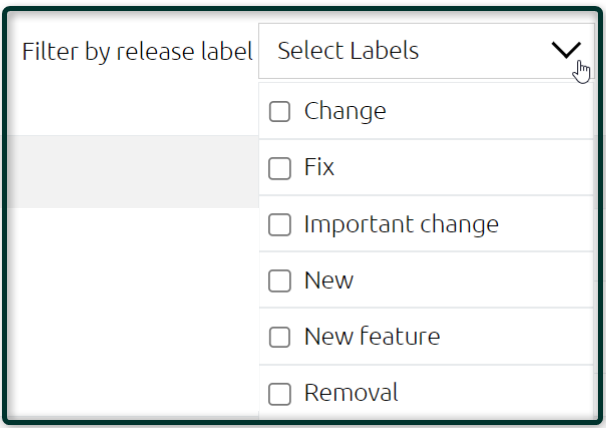Collapse the dropdown using the chevron arrow
Image resolution: width=606 pixels, height=428 pixels.
pyautogui.click(x=566, y=50)
